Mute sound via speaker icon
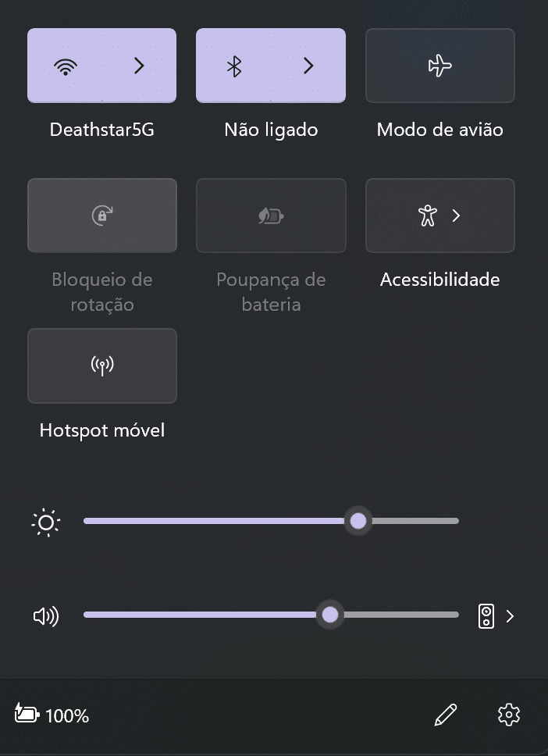The image size is (548, 756). pos(46,616)
